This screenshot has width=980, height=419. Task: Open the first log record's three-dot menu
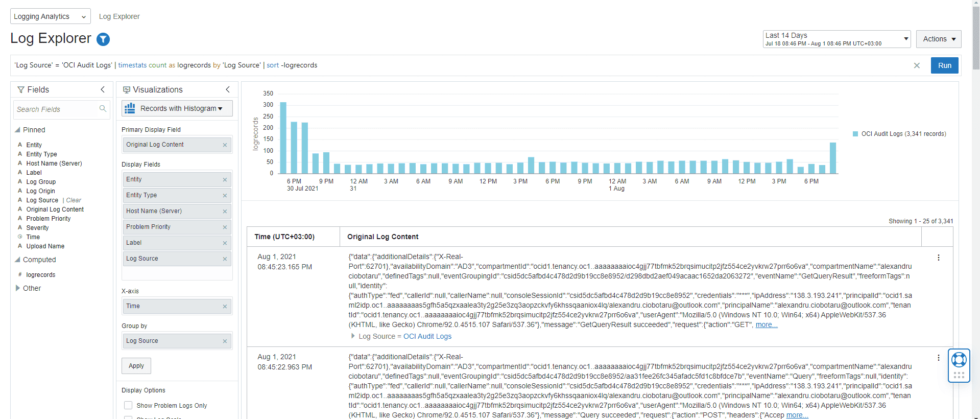point(938,258)
